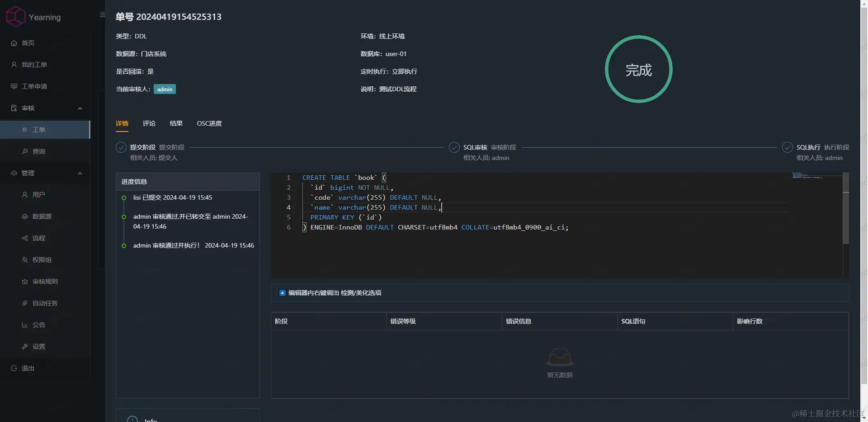The image size is (868, 422).
Task: Log out using the 退出 icon
Action: pyautogui.click(x=14, y=368)
